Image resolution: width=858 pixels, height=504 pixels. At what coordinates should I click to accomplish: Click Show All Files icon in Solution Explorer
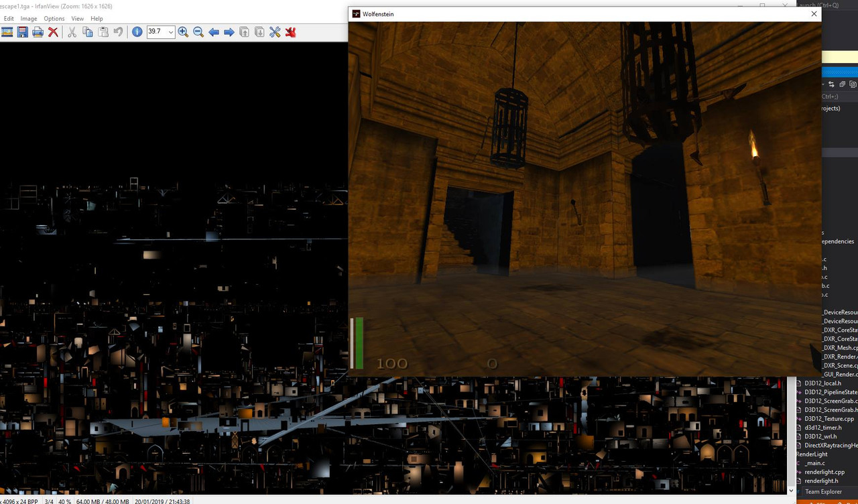[x=853, y=84]
